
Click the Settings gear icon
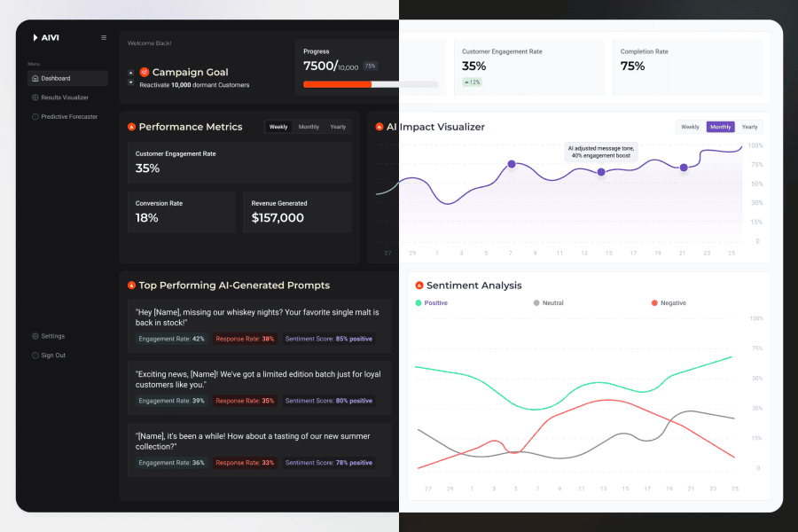[x=35, y=336]
